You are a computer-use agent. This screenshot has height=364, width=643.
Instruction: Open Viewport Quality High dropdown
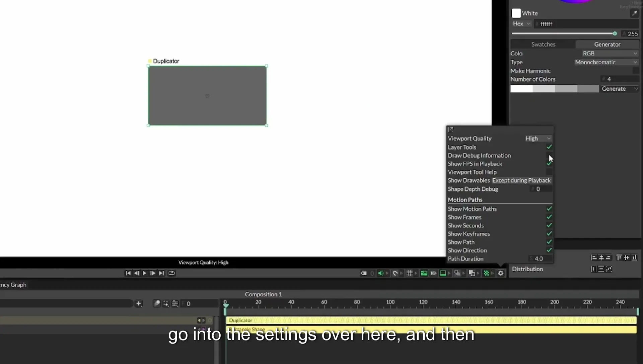tap(538, 138)
